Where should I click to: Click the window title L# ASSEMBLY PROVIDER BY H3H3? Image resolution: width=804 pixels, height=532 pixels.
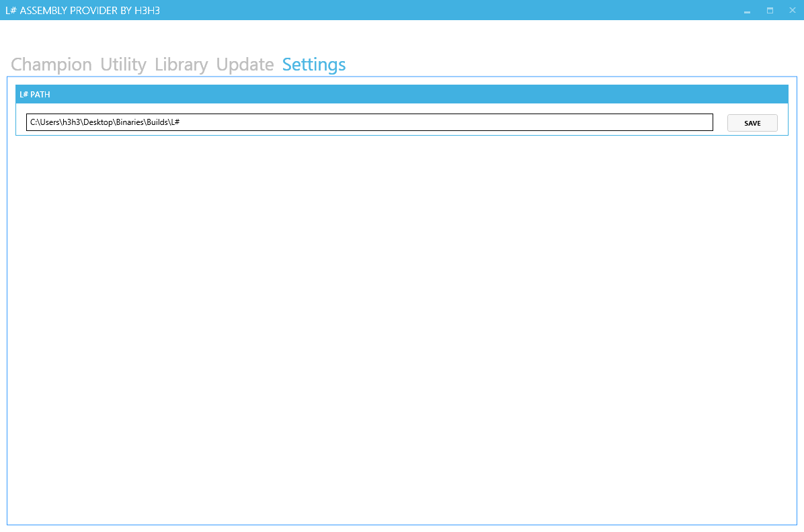pyautogui.click(x=83, y=10)
